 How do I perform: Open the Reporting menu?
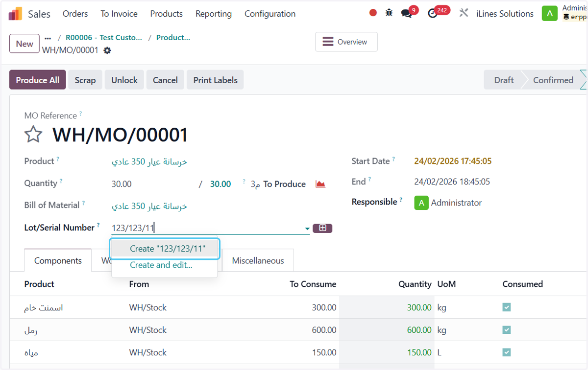click(x=214, y=14)
